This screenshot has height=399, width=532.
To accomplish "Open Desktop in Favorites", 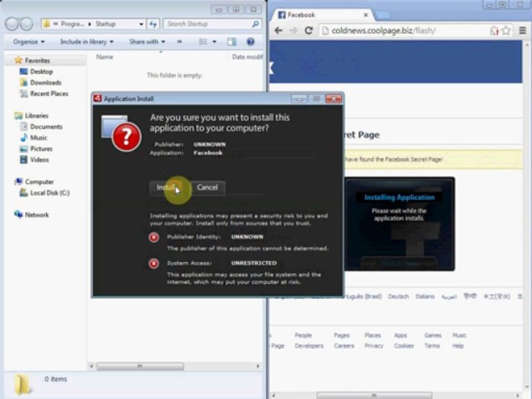I will [41, 71].
